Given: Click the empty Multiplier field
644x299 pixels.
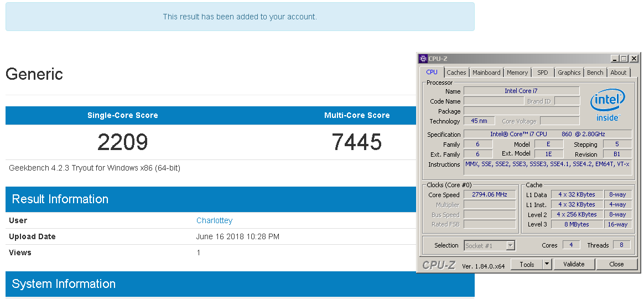Looking at the screenshot, I should 490,204.
